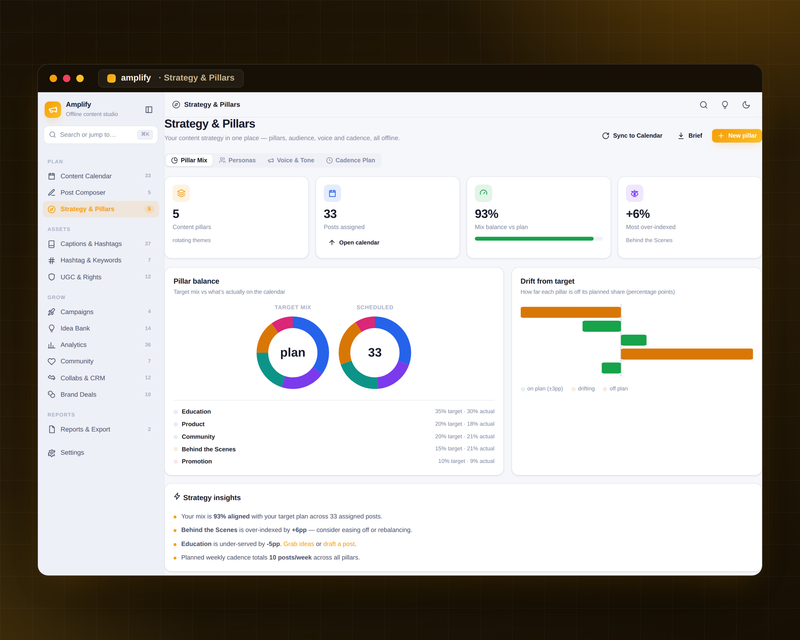This screenshot has width=800, height=640.
Task: Focus the Search or jump to field
Action: pyautogui.click(x=101, y=135)
